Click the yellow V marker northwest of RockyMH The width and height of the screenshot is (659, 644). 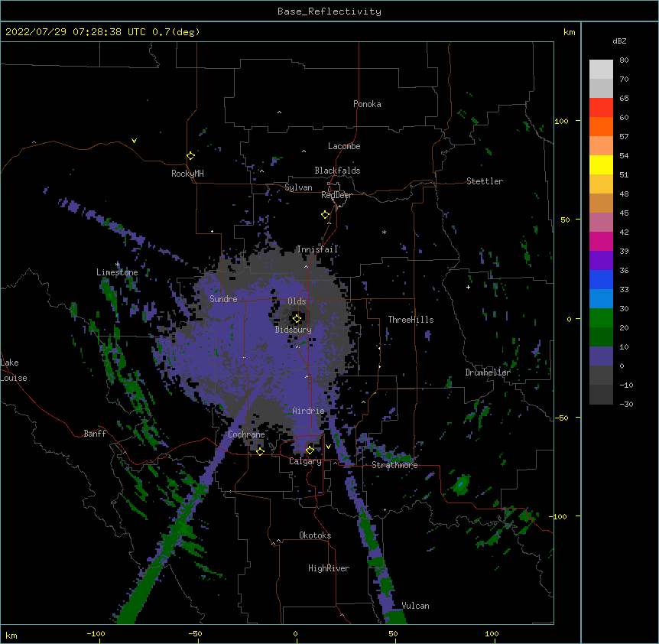(x=134, y=141)
